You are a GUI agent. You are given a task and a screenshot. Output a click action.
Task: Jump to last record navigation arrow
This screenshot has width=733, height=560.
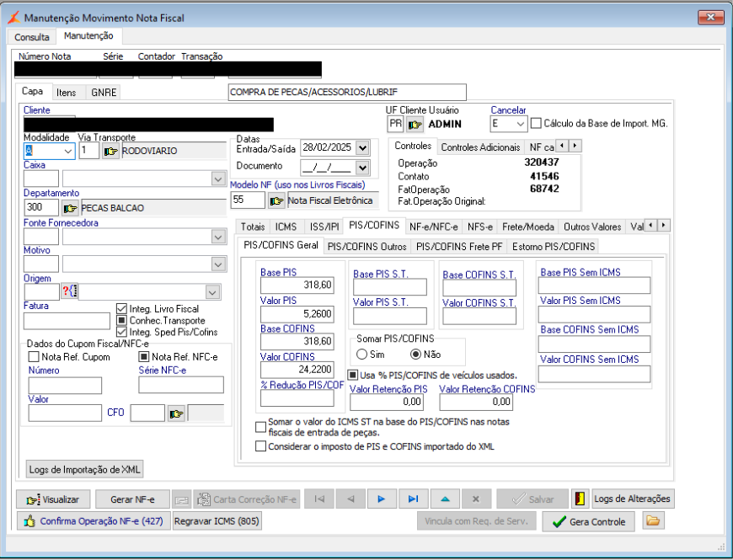click(x=413, y=499)
